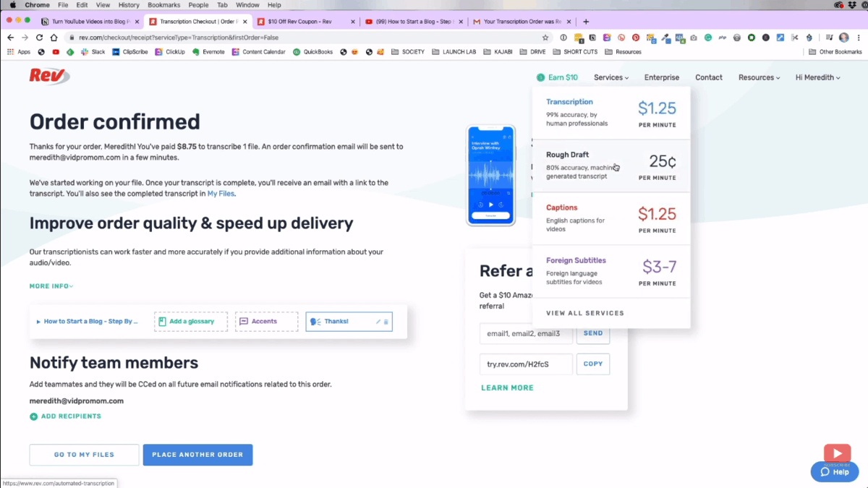Open the Enterprise page link
This screenshot has height=488, width=868.
tap(662, 77)
